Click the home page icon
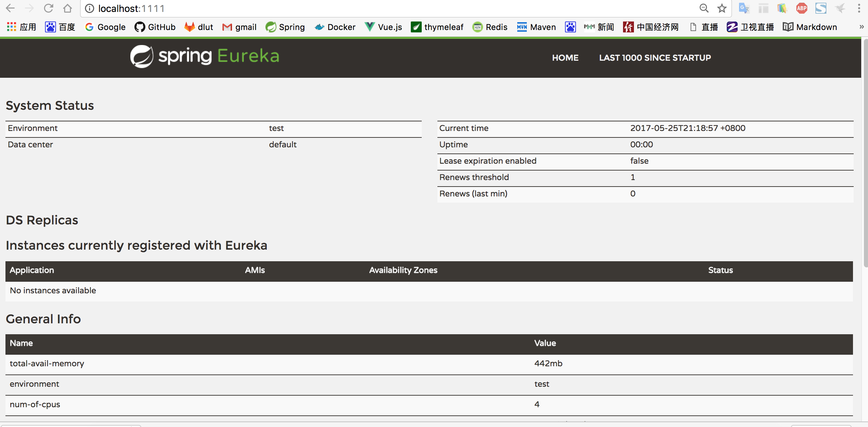This screenshot has width=868, height=427. point(68,8)
